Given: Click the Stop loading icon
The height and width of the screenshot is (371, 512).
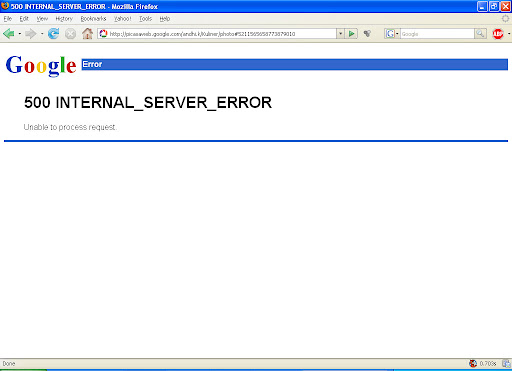Looking at the screenshot, I should point(70,34).
